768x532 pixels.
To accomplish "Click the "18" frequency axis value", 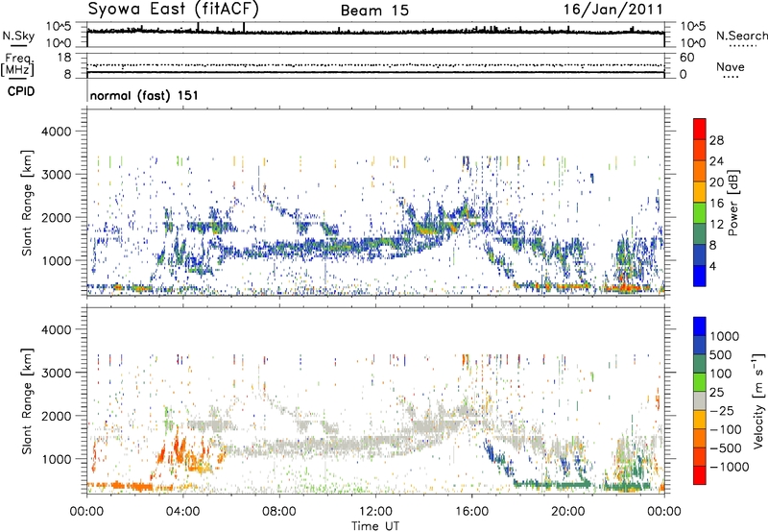I will click(x=64, y=57).
